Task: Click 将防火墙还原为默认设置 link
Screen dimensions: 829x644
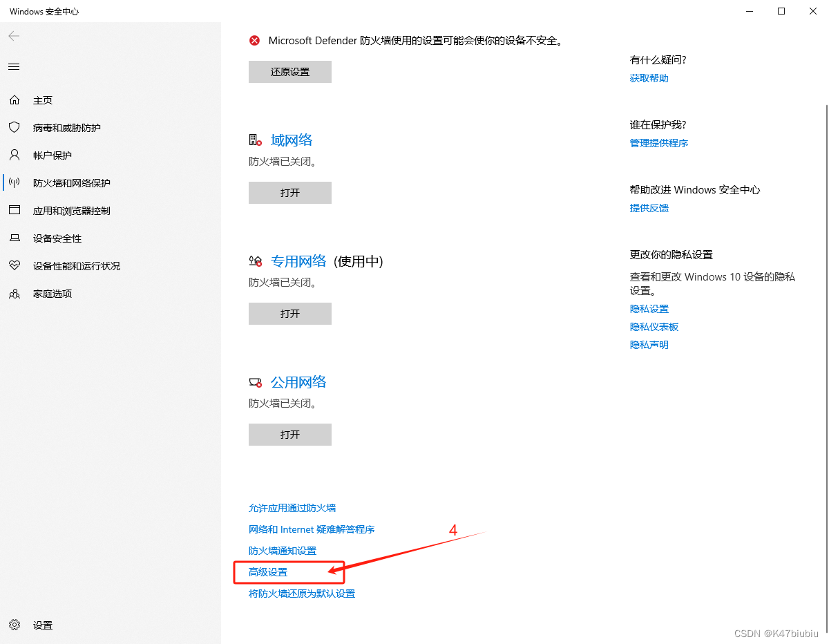Action: pos(302,594)
